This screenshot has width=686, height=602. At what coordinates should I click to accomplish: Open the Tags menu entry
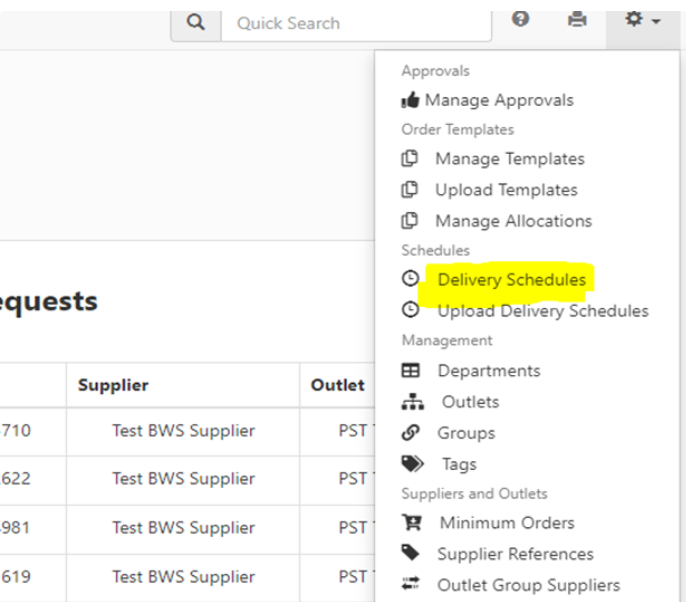pyautogui.click(x=459, y=464)
